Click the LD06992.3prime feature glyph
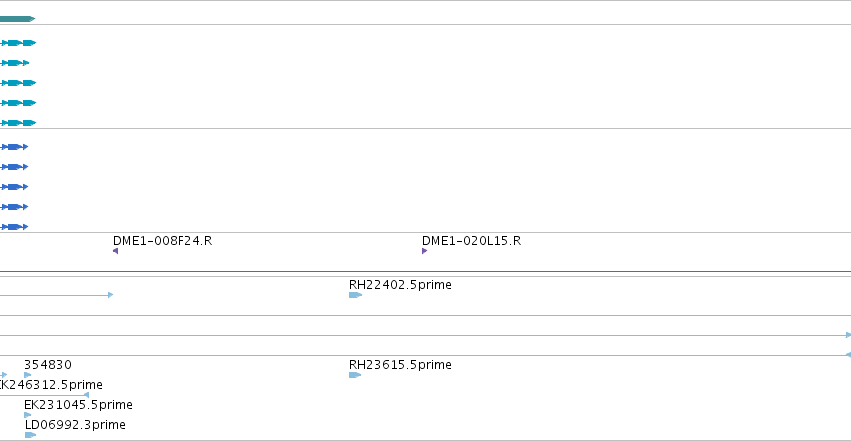The height and width of the screenshot is (441, 851). tap(30, 435)
